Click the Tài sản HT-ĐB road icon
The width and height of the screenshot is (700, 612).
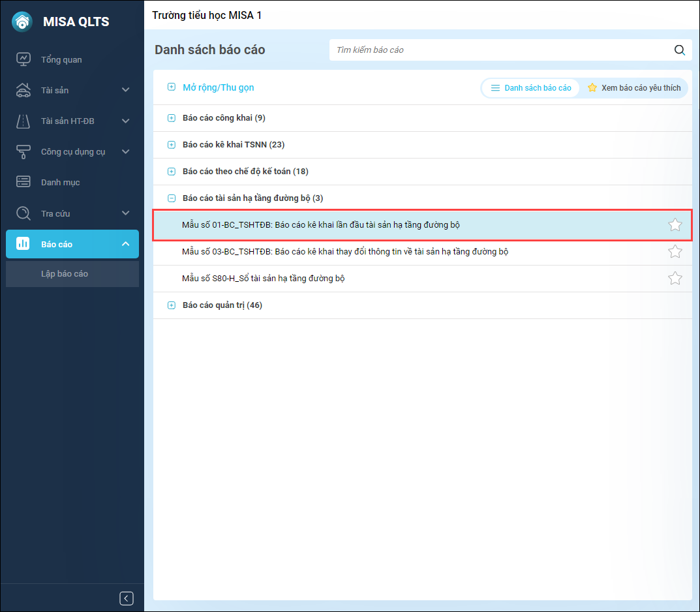coord(23,121)
